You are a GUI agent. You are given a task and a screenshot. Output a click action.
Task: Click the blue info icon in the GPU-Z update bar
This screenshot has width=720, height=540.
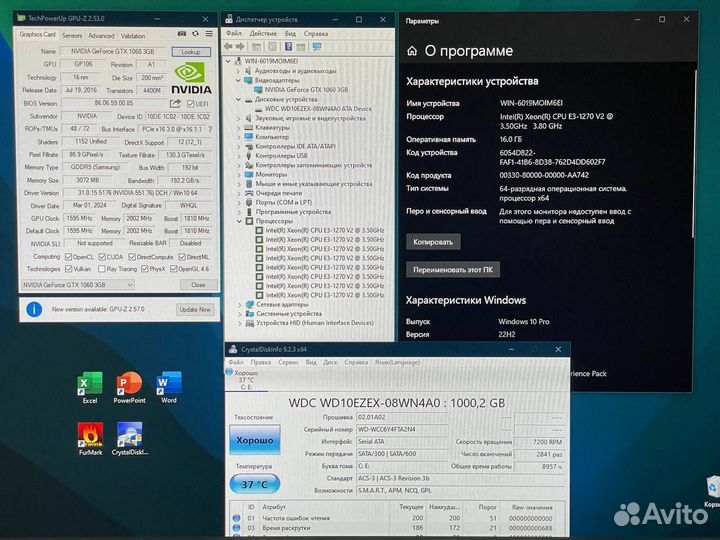click(x=34, y=309)
